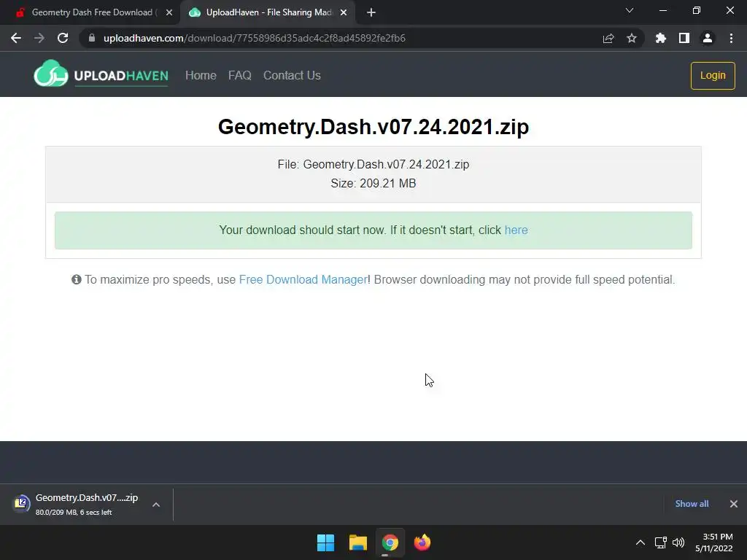Viewport: 747px width, 560px height.
Task: Click the Chrome taskbar icon
Action: pyautogui.click(x=390, y=542)
